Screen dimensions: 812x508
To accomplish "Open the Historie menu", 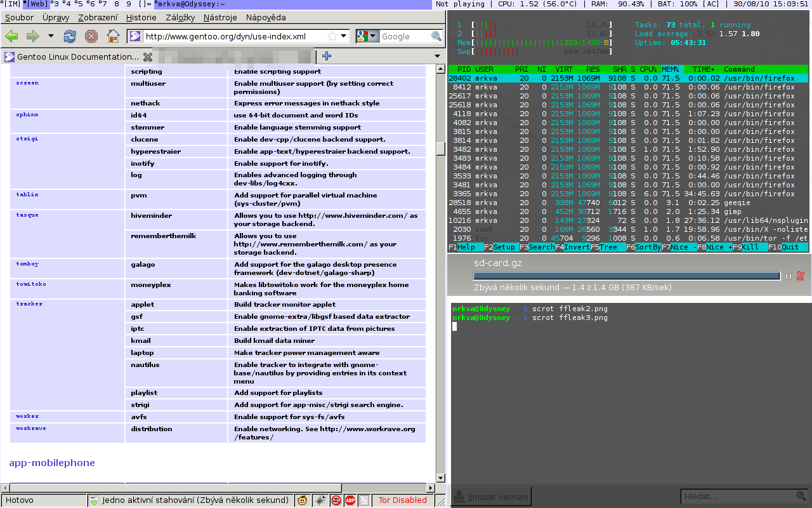I will pos(141,17).
